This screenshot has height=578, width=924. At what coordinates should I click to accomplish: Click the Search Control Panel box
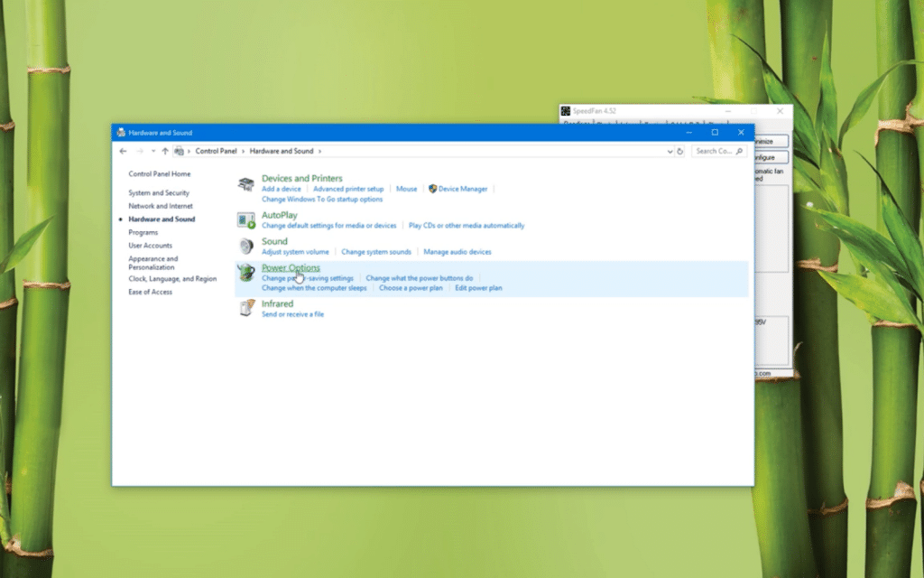click(717, 152)
